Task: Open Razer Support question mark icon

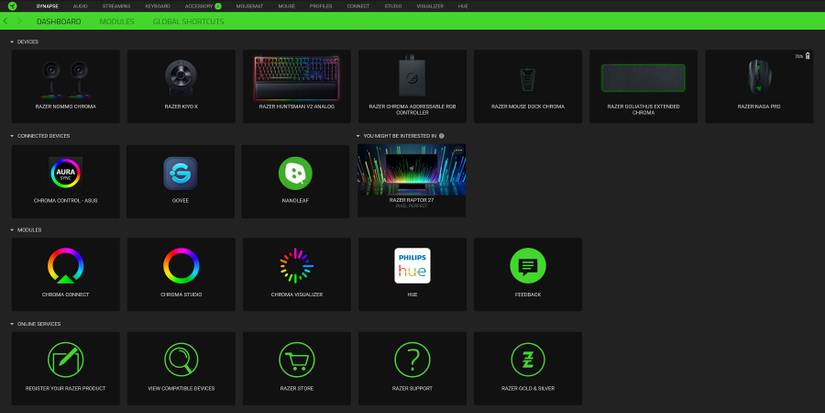Action: click(412, 360)
